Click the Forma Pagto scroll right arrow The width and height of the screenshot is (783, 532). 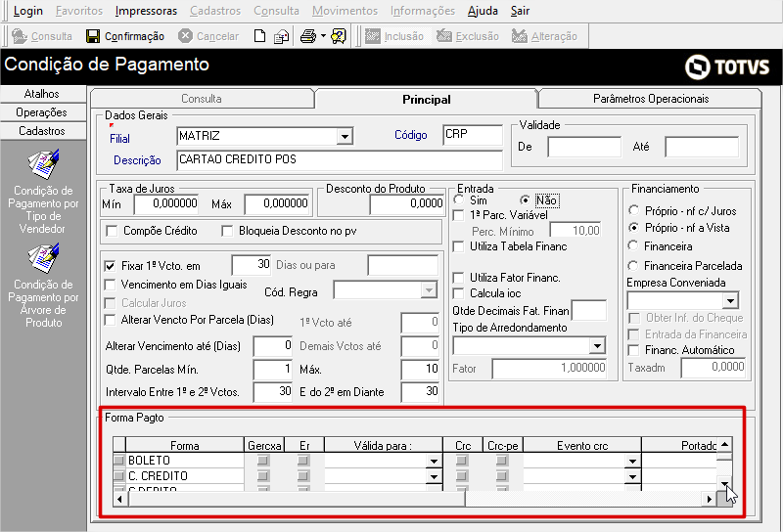click(709, 499)
